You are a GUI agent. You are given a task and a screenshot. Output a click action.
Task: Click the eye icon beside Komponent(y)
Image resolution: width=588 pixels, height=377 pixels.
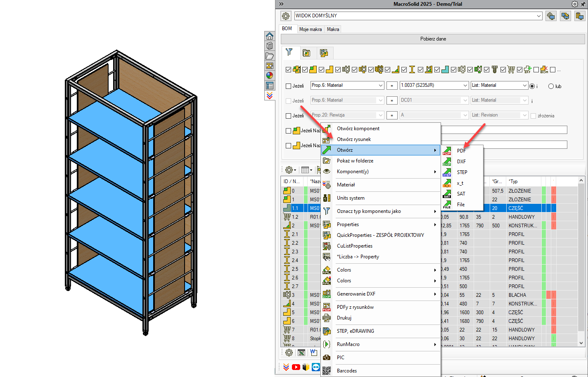coord(327,172)
